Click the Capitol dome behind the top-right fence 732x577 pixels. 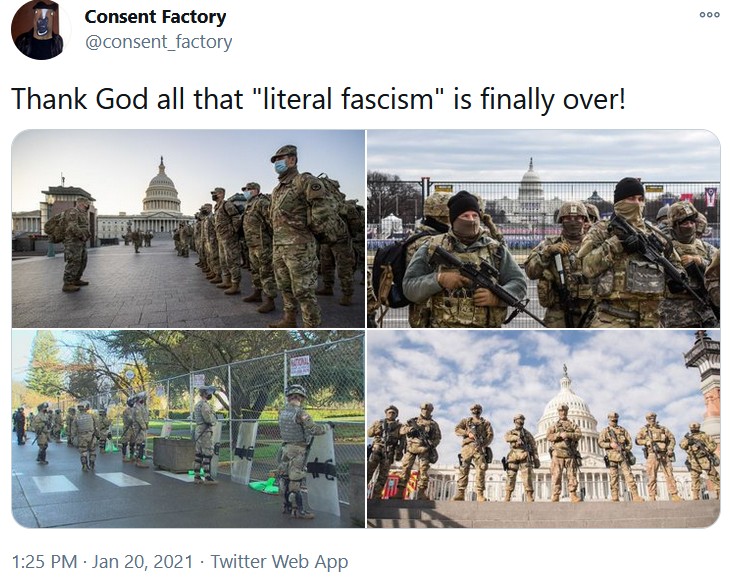[531, 180]
